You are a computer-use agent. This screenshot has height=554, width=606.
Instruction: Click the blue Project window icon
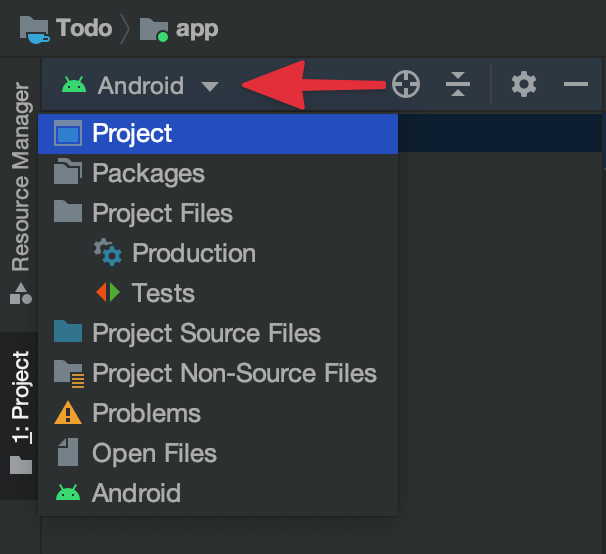coord(68,133)
